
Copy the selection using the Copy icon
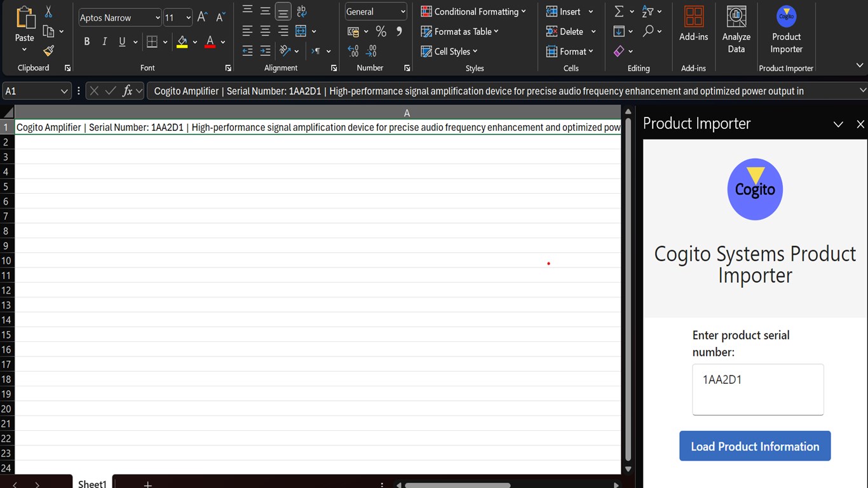coord(48,31)
